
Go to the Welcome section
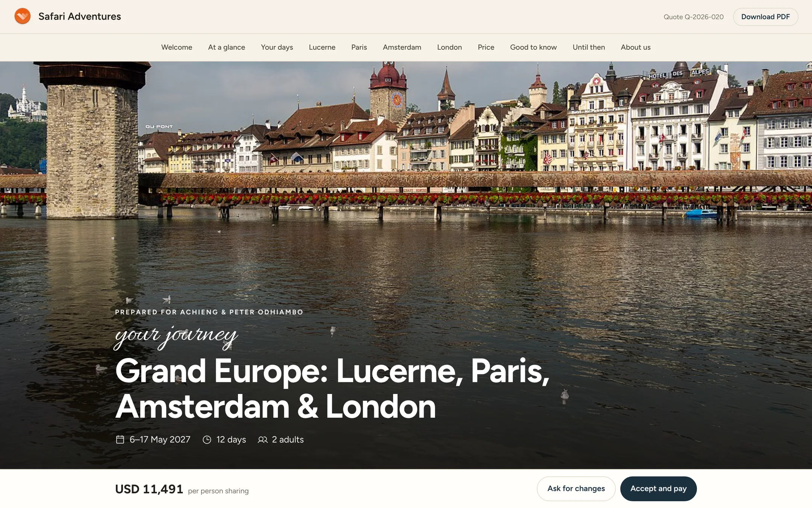click(x=177, y=47)
